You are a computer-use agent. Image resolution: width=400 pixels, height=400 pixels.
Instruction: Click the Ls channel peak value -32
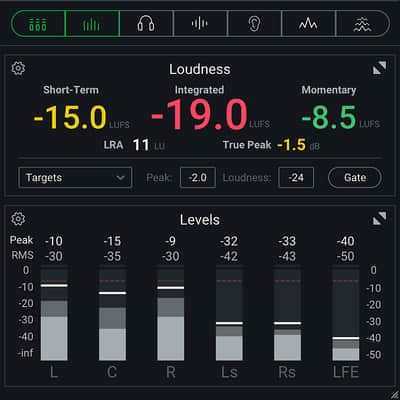click(229, 241)
